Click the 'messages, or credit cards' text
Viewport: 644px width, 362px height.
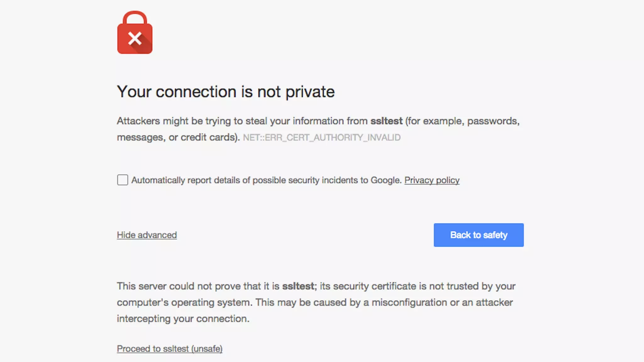pos(178,137)
